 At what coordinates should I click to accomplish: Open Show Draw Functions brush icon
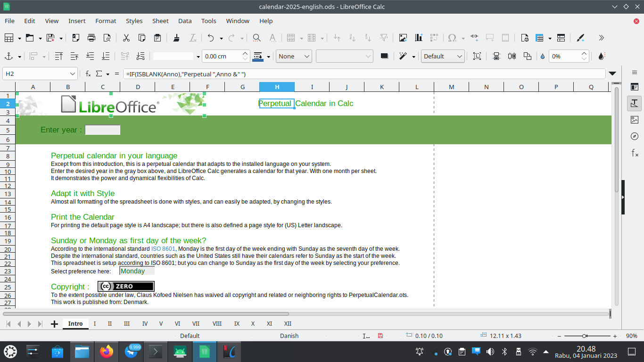pos(581,38)
